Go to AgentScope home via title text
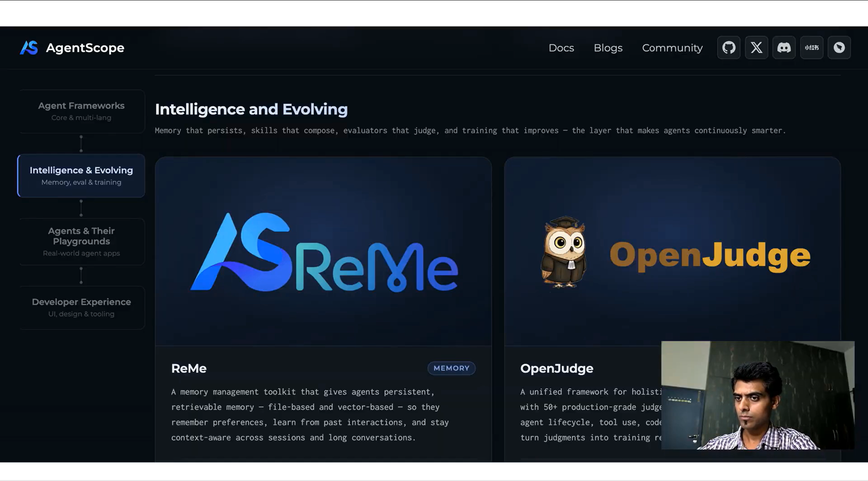868x481 pixels. (x=85, y=48)
